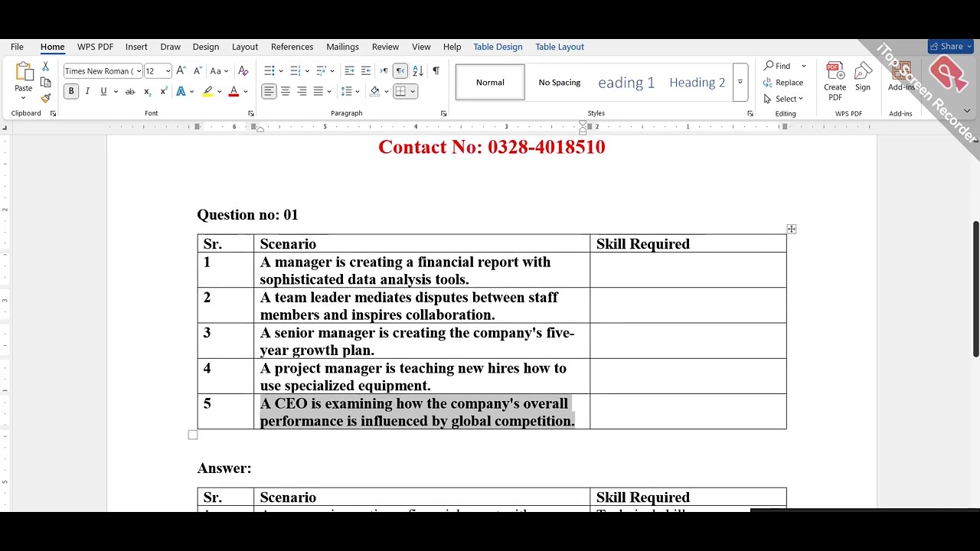
Task: Switch to the References tab
Action: [x=292, y=47]
